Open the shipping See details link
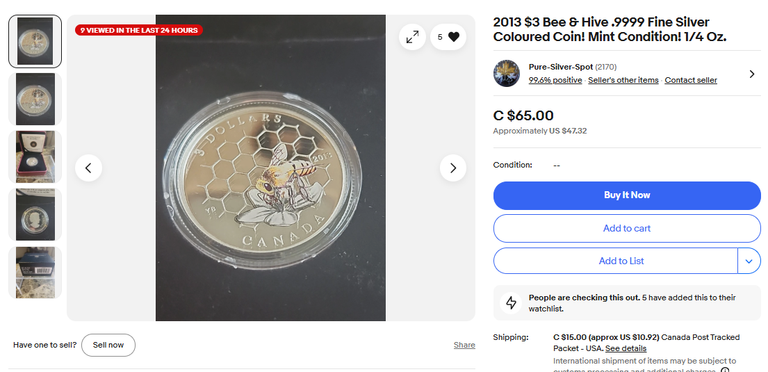The height and width of the screenshot is (372, 768). point(625,349)
